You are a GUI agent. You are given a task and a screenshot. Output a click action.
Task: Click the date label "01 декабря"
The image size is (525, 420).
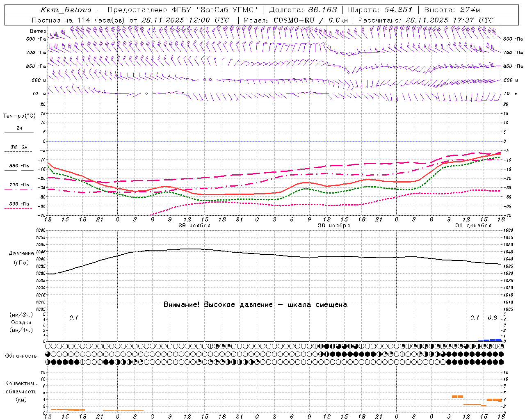point(473,226)
